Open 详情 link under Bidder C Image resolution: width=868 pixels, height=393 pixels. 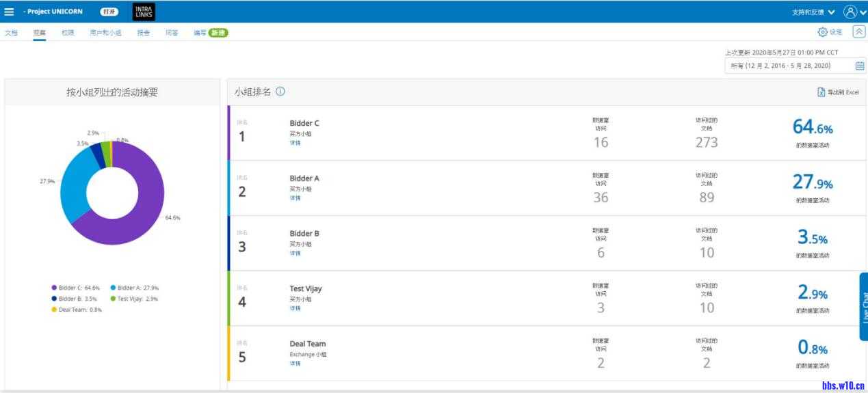[295, 143]
